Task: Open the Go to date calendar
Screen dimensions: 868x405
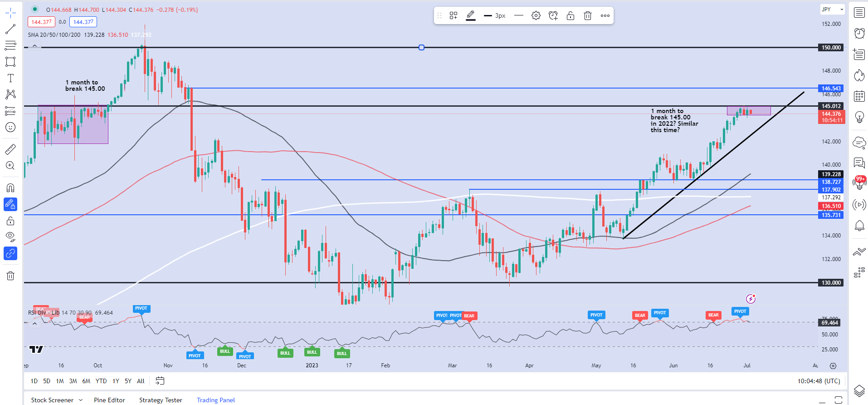Action: pos(160,381)
